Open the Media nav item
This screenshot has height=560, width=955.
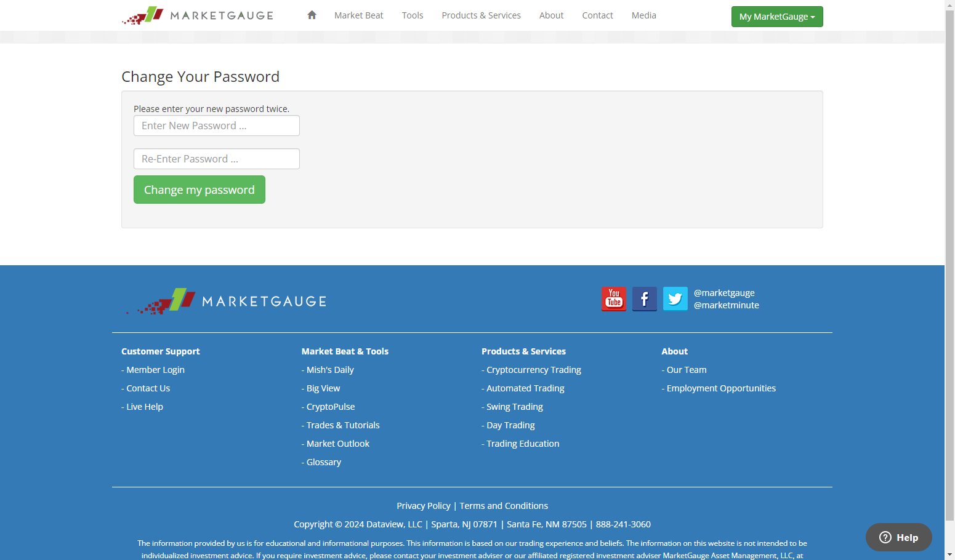[643, 15]
